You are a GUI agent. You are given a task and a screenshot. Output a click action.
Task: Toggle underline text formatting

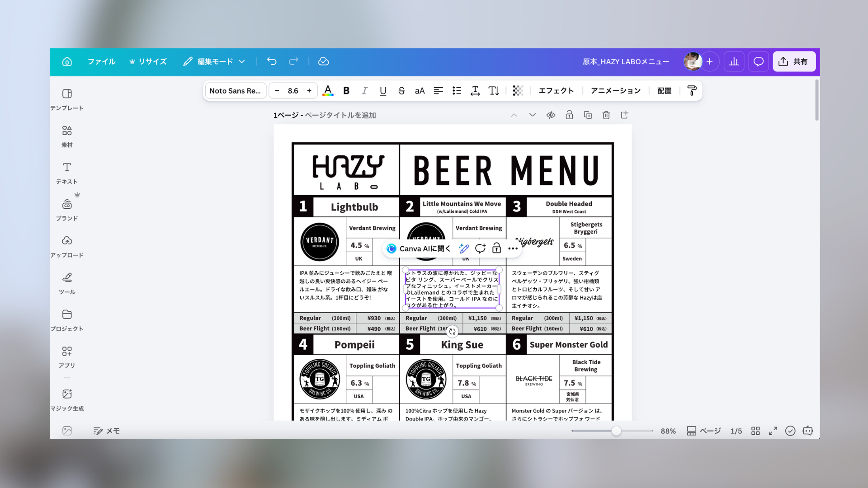pos(383,91)
